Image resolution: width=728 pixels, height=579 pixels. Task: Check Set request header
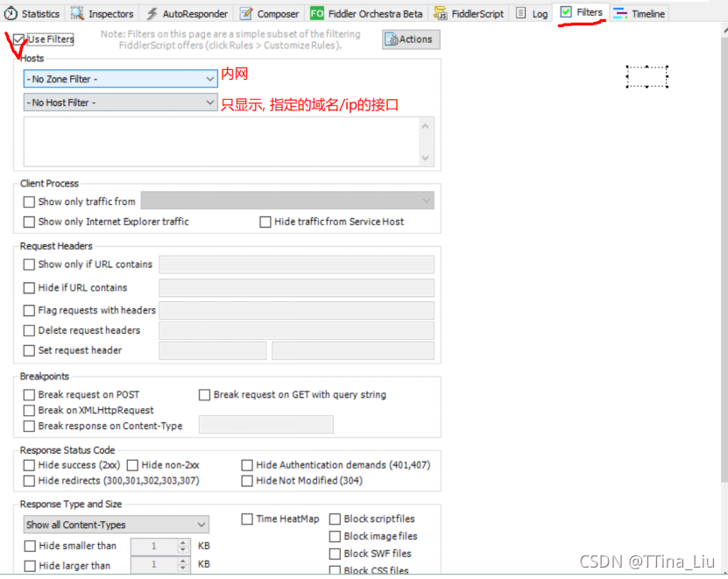[x=29, y=350]
